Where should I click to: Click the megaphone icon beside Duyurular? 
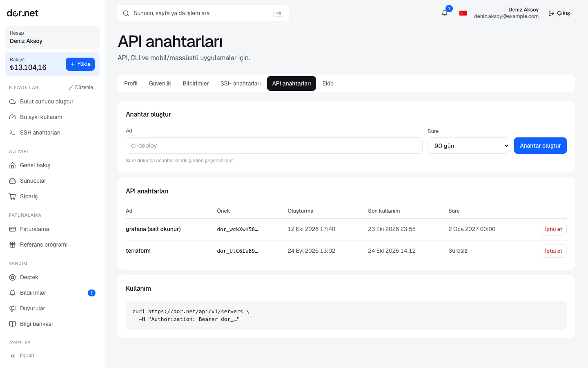13,308
